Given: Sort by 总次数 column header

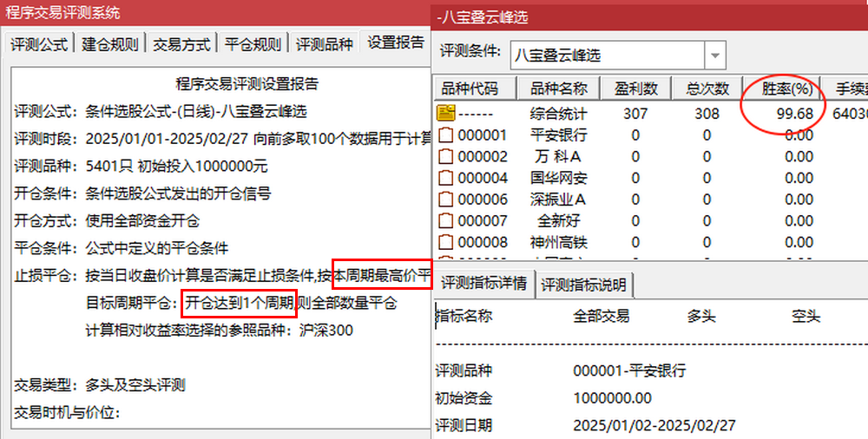Looking at the screenshot, I should click(x=707, y=88).
